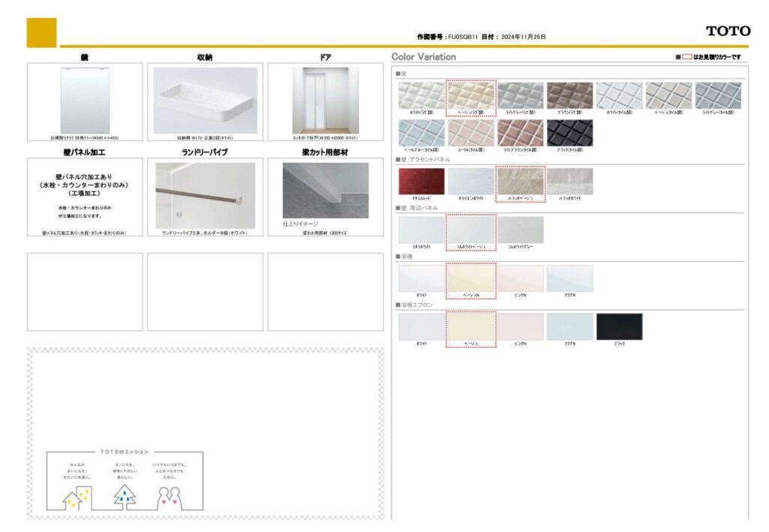Choose the aqua bathtub apron swatch
This screenshot has height=532, width=769.
(569, 326)
